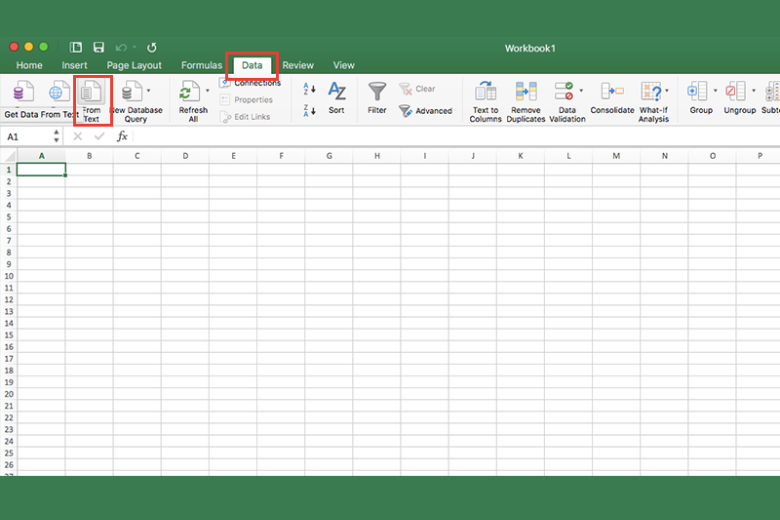
Task: Click the Ungroup icon
Action: point(736,92)
